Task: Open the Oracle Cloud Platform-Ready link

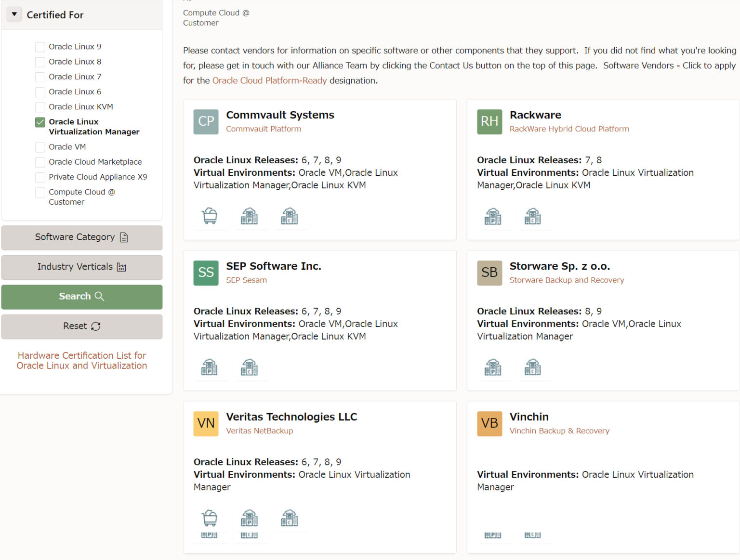Action: pyautogui.click(x=269, y=80)
